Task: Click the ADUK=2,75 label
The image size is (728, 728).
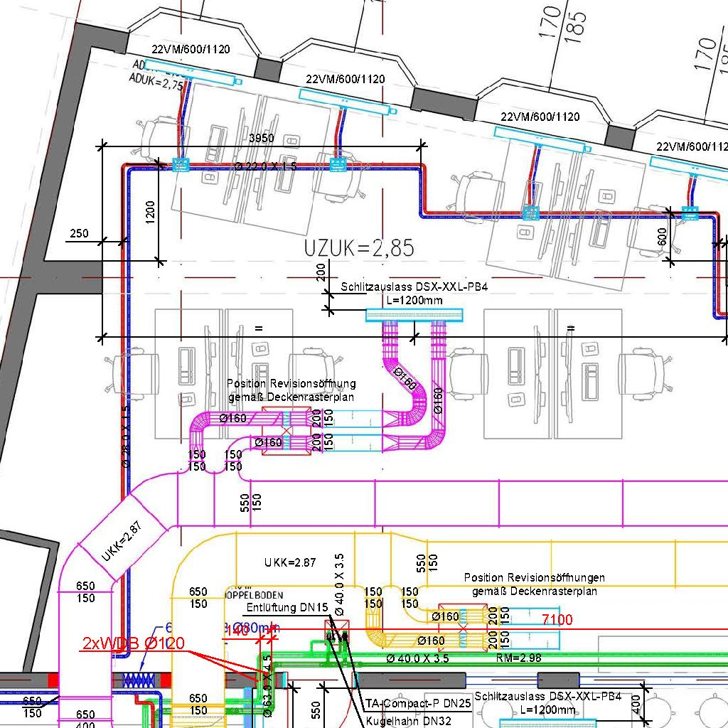Action: 156,82
